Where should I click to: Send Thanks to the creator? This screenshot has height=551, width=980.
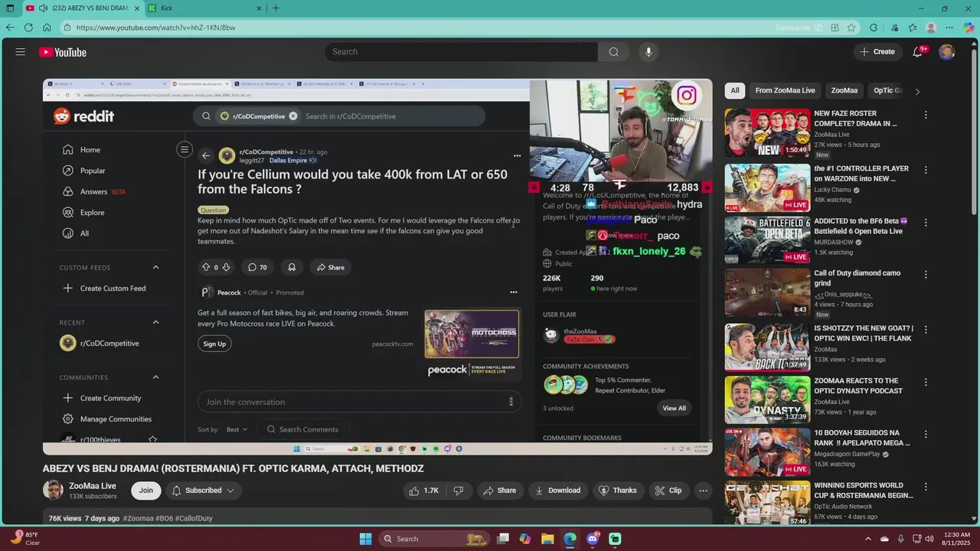click(x=618, y=491)
